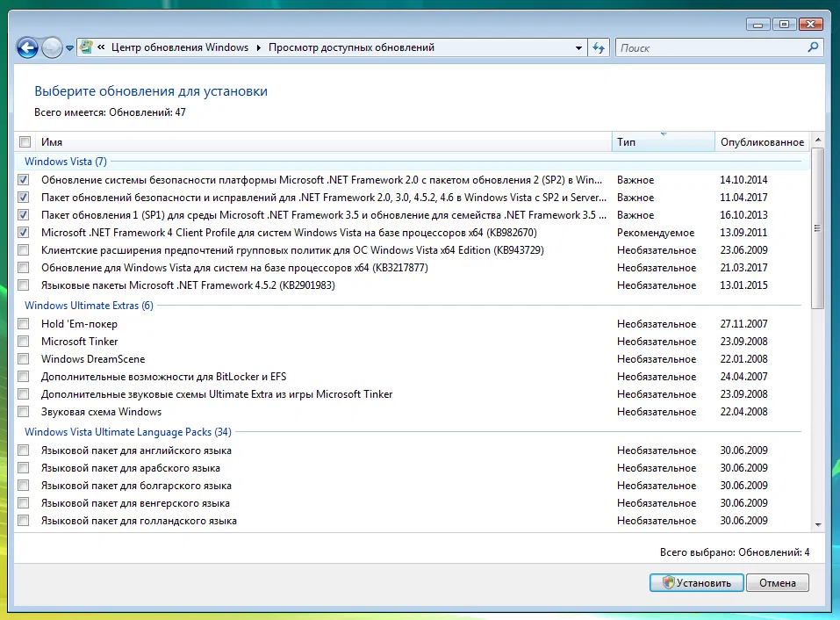Collapse the Windows Vista (7) group
Viewport: 840px width, 620px height.
tap(66, 162)
